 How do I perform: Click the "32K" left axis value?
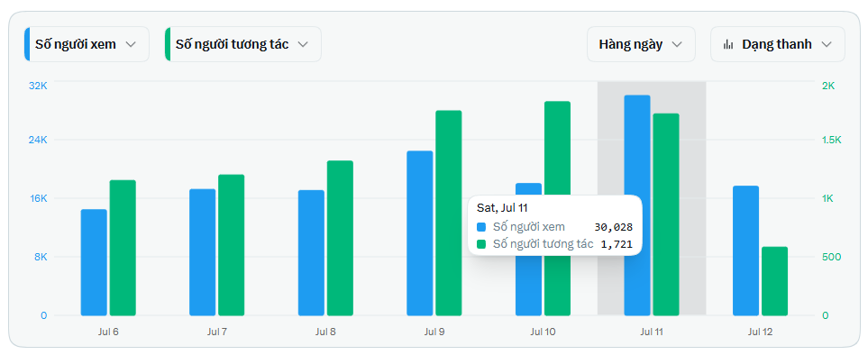(38, 86)
